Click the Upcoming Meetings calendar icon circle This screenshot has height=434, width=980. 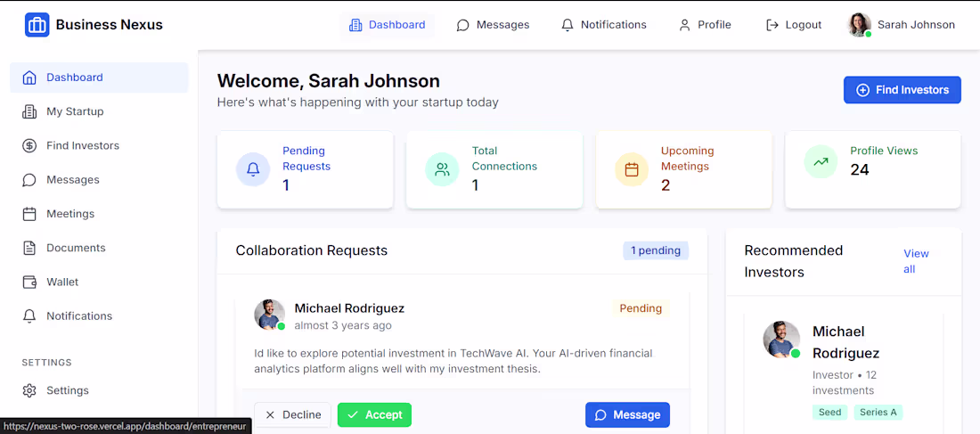[632, 169]
